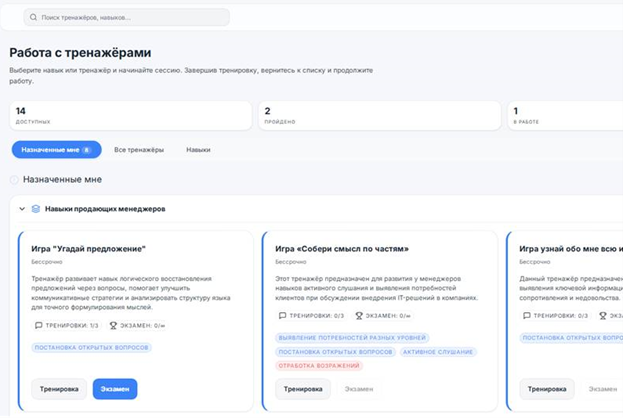Click title 'Игра "Угадай предложение"'

point(89,249)
